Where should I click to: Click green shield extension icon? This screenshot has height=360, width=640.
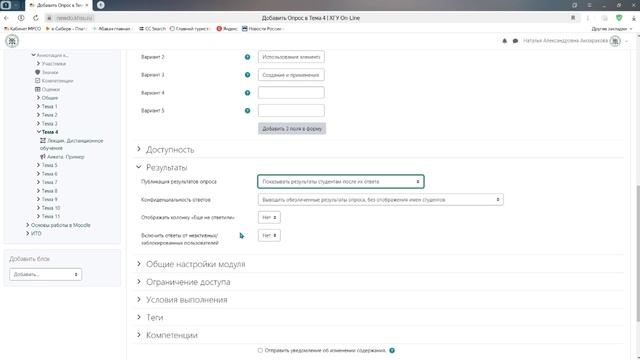tap(619, 18)
